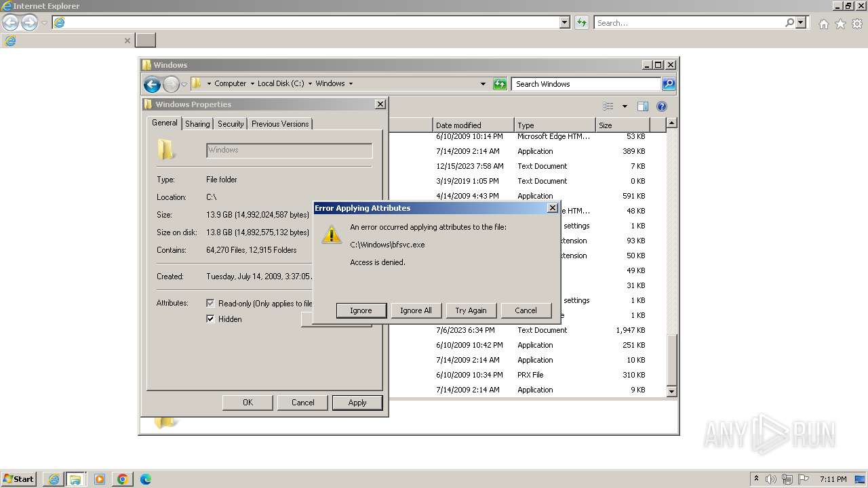Screen dimensions: 868x488
Task: Expand the trailing Windows breadcrumb arrow
Action: 351,84
